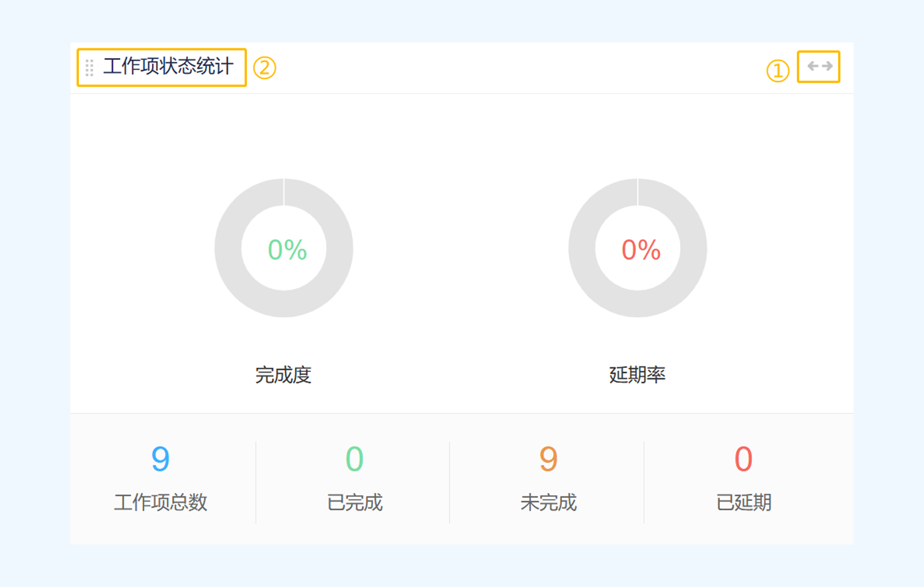Click the green 0 above 已完成
The height and width of the screenshot is (587, 924).
coord(355,459)
